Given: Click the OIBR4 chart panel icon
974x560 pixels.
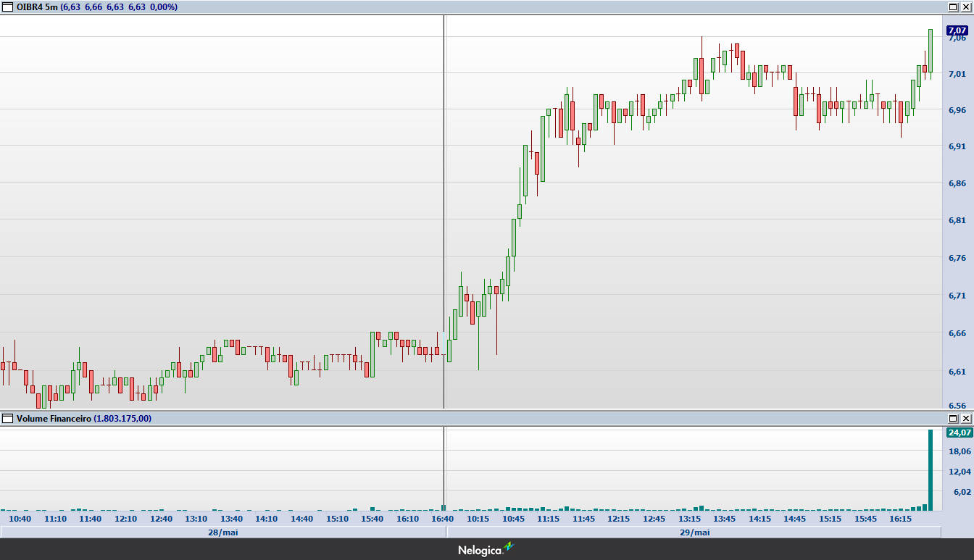Looking at the screenshot, I should 8,7.
